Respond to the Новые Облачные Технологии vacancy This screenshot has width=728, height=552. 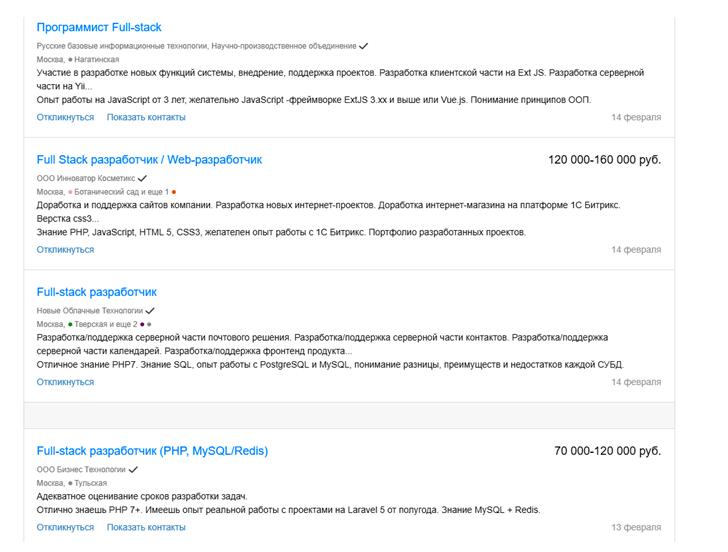coord(65,382)
